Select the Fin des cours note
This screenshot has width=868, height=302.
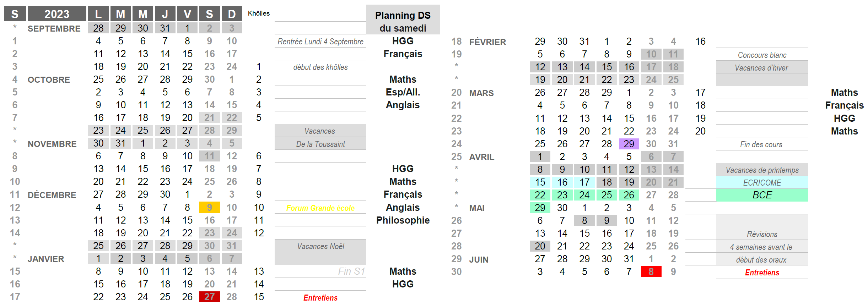(761, 144)
